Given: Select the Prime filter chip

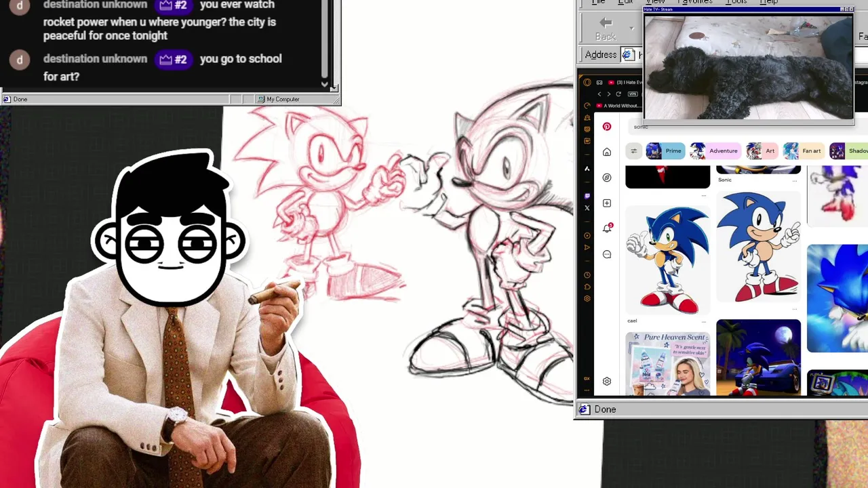Looking at the screenshot, I should click(665, 151).
